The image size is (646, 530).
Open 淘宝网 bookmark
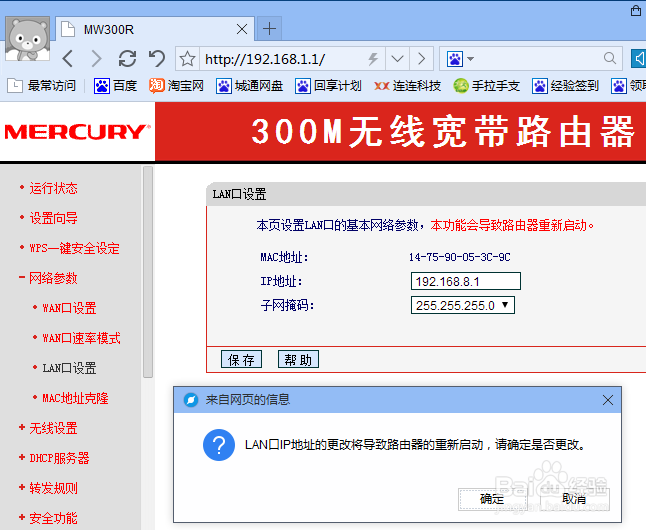176,86
